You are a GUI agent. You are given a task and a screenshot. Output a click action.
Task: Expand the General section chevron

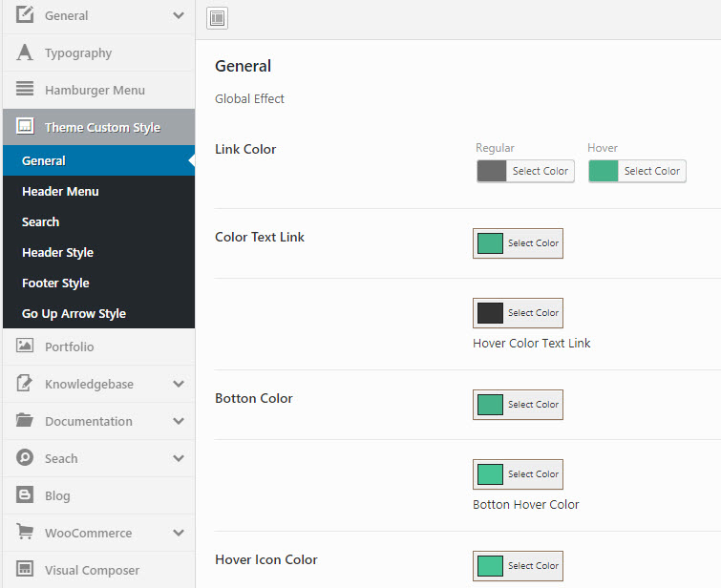(x=179, y=15)
